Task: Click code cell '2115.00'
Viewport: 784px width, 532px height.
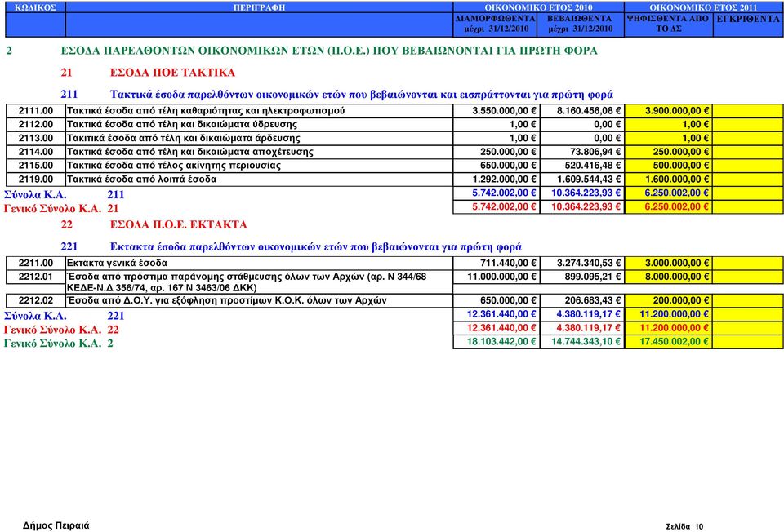Action: pos(35,166)
